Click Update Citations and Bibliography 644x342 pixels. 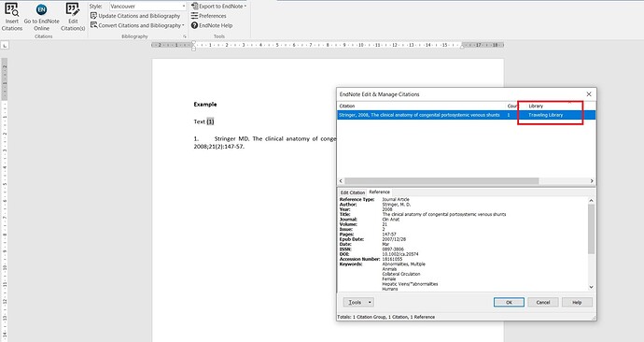point(135,16)
